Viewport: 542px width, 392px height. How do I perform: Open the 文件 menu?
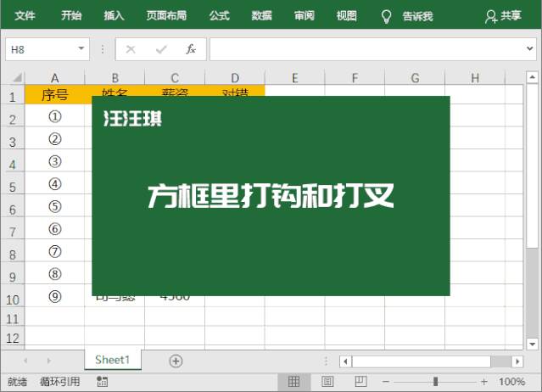coord(25,15)
